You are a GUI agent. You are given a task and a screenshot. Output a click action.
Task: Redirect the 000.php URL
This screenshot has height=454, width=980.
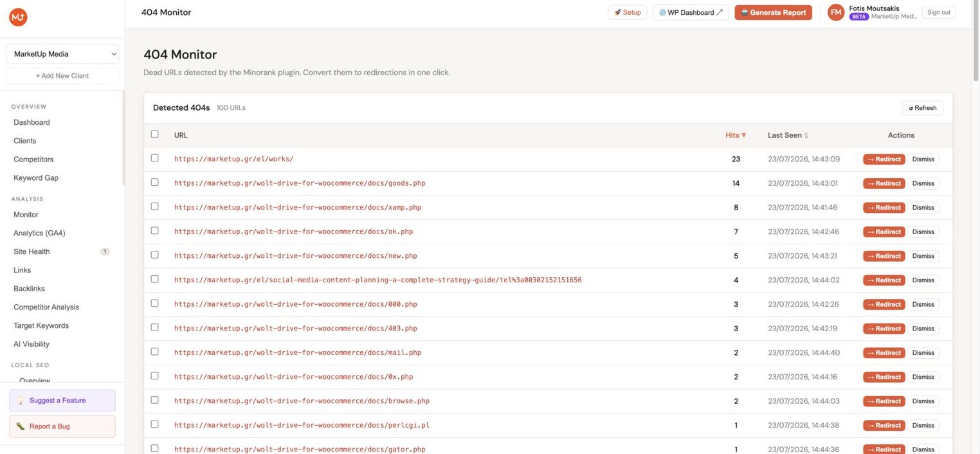pyautogui.click(x=884, y=304)
